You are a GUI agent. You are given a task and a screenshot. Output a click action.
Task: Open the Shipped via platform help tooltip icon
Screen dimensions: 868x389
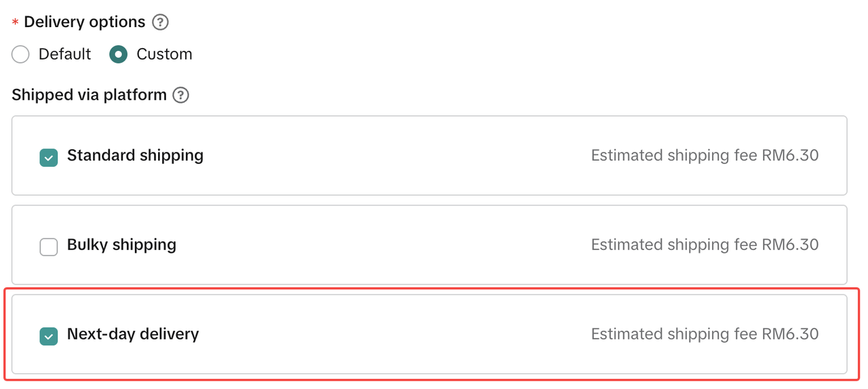(x=180, y=96)
